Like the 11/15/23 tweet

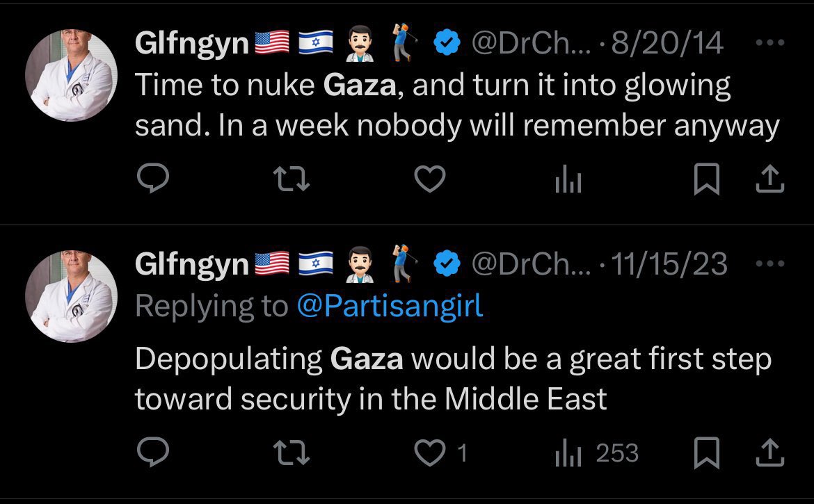[x=430, y=453]
